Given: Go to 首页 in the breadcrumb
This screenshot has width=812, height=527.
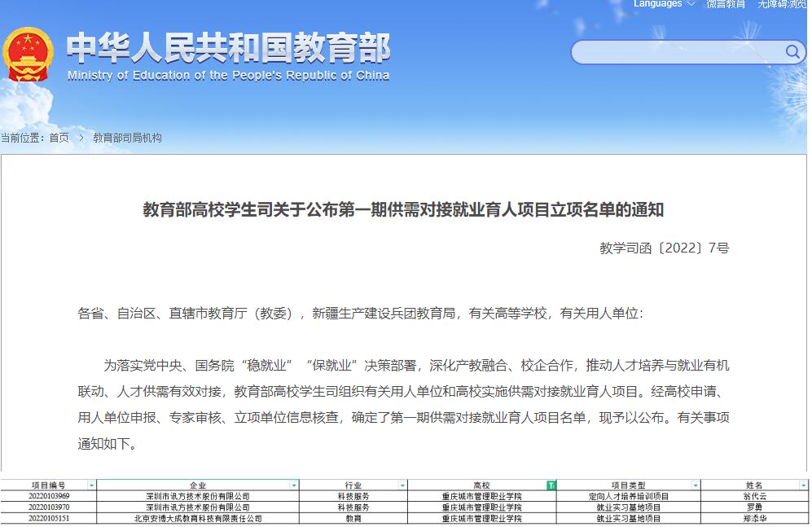Looking at the screenshot, I should pos(59,138).
